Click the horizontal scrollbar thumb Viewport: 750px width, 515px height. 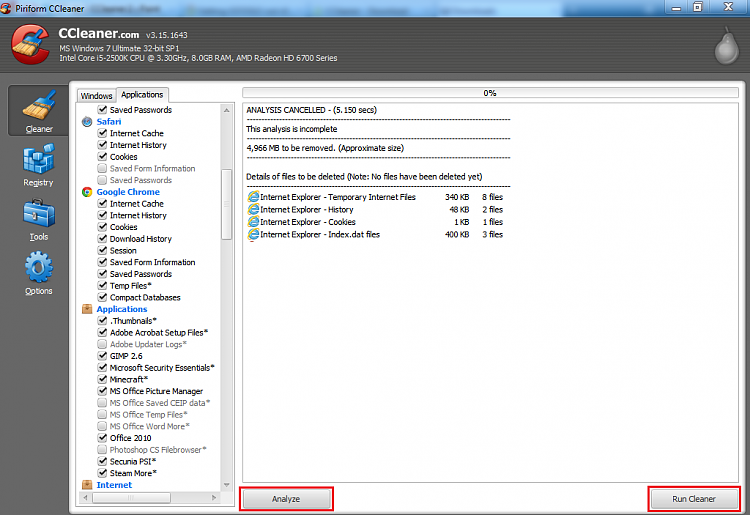point(131,498)
